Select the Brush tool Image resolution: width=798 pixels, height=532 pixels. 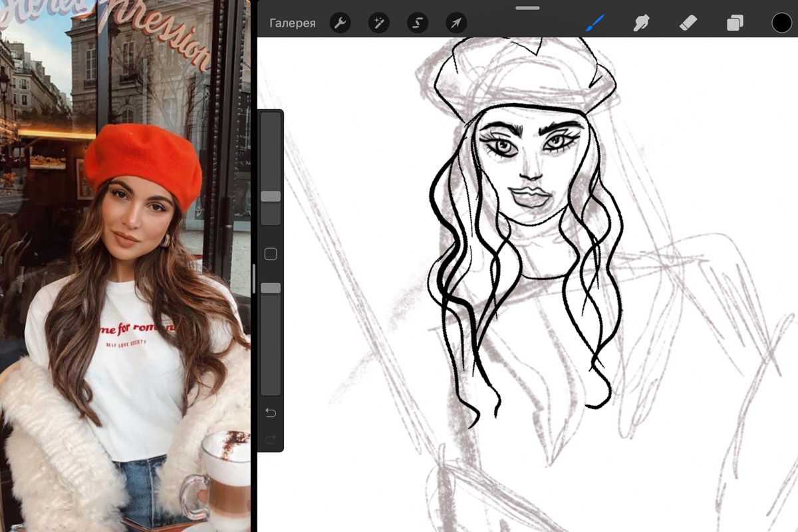595,23
